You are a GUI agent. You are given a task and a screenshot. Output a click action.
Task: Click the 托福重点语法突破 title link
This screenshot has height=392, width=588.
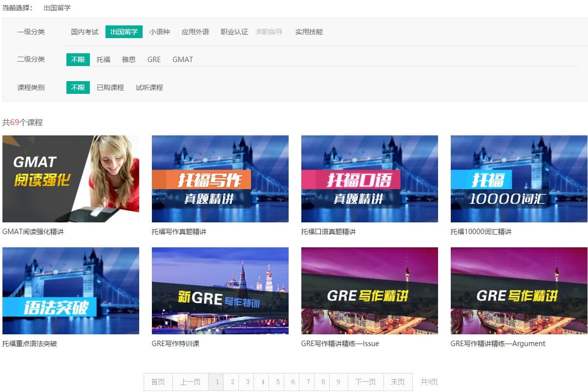(x=30, y=344)
